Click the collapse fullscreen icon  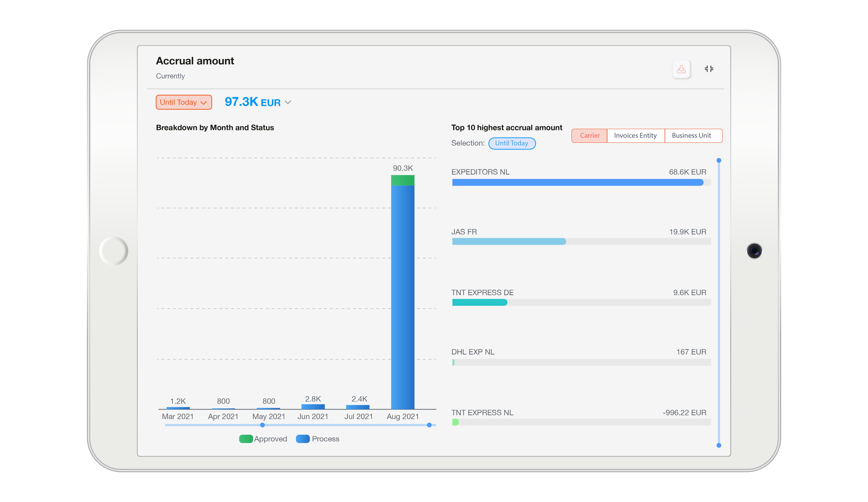click(x=708, y=69)
